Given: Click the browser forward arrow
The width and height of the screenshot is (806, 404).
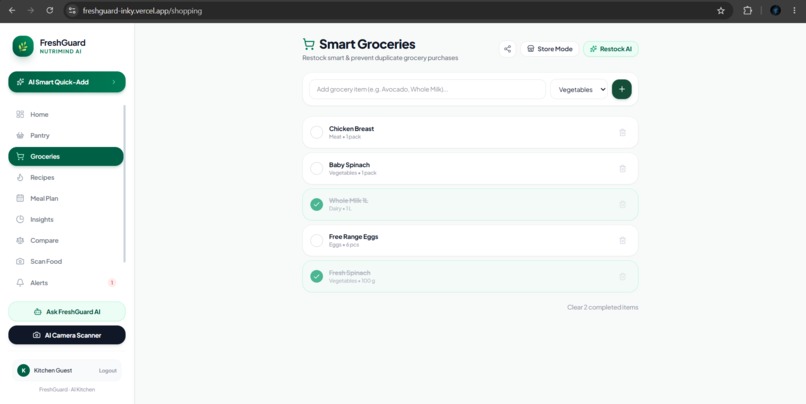Looking at the screenshot, I should 31,10.
